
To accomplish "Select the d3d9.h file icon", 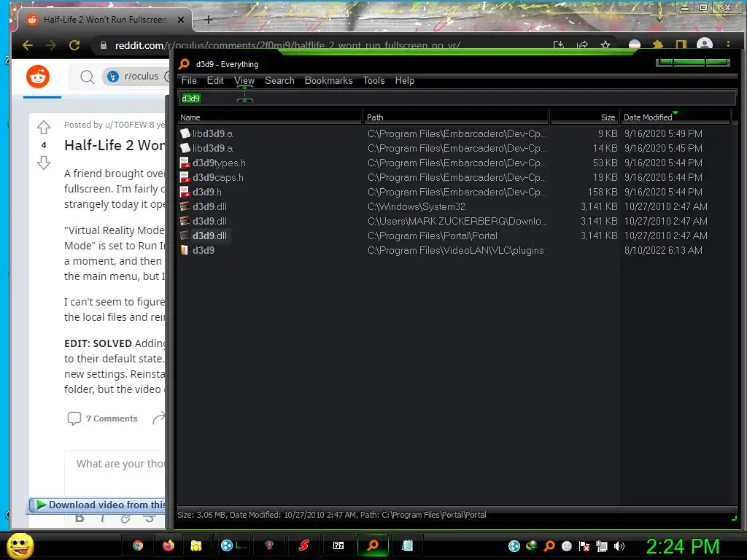I will (185, 192).
